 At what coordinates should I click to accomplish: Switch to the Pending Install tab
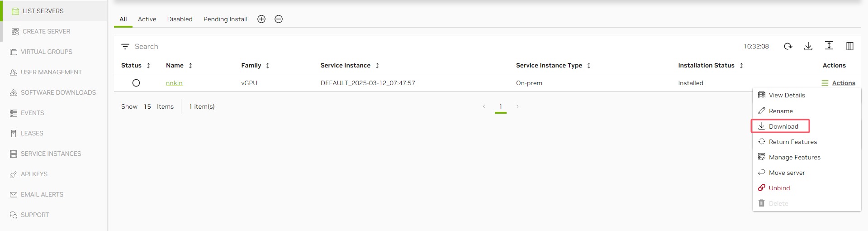(x=225, y=19)
